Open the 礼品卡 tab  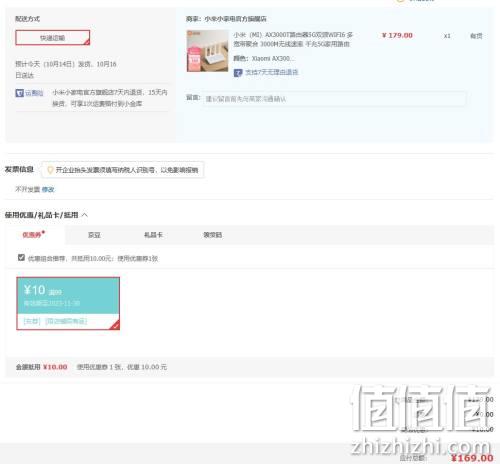(153, 235)
